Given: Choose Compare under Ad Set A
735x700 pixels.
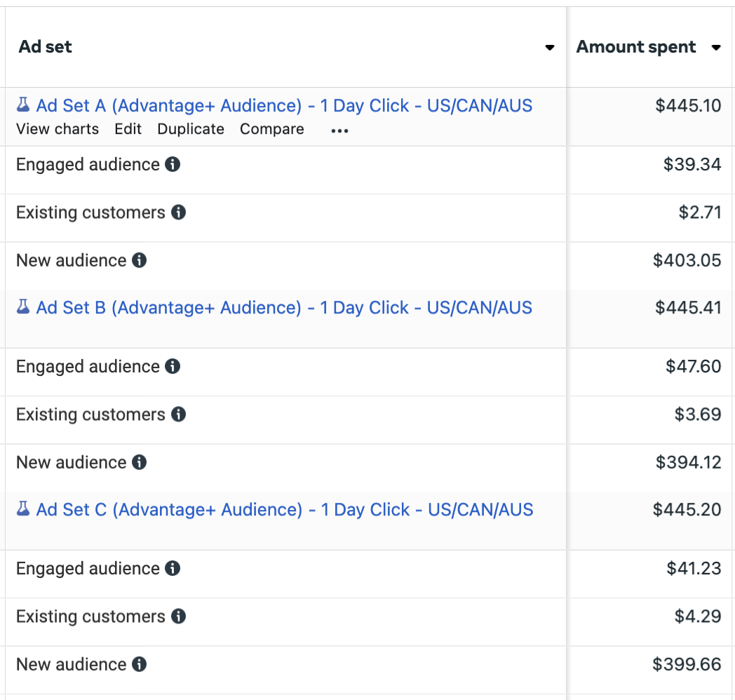Looking at the screenshot, I should pyautogui.click(x=272, y=129).
